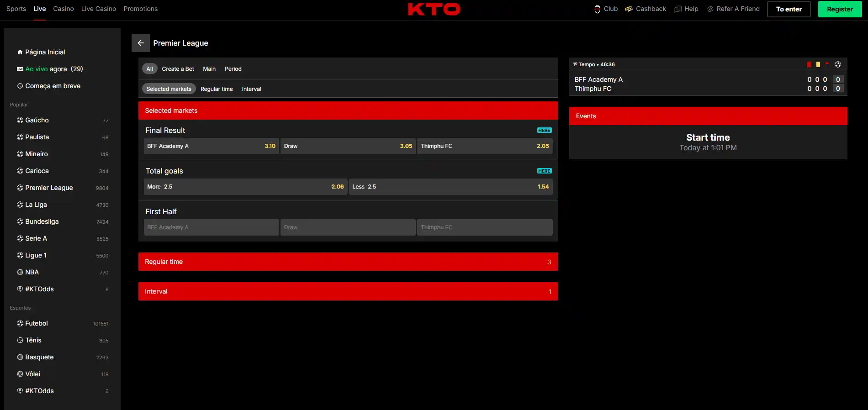Select the All filter pill
This screenshot has width=868, height=410.
tap(150, 69)
